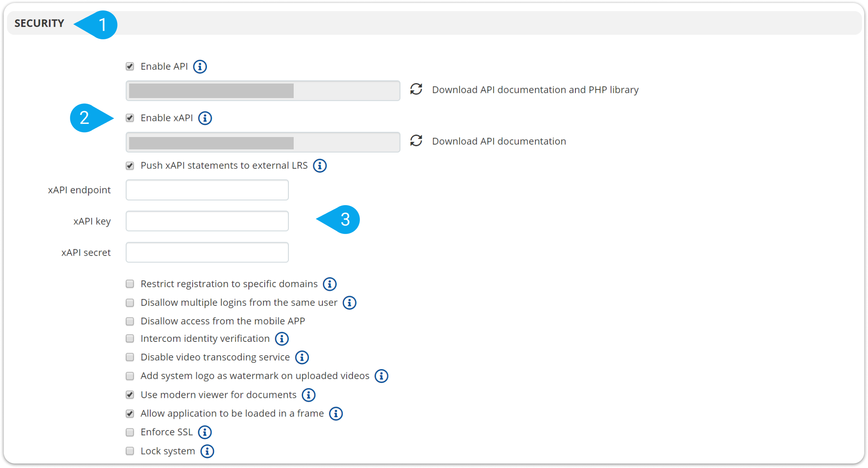Click the info icon next to Enable xAPI
868x468 pixels.
[205, 118]
